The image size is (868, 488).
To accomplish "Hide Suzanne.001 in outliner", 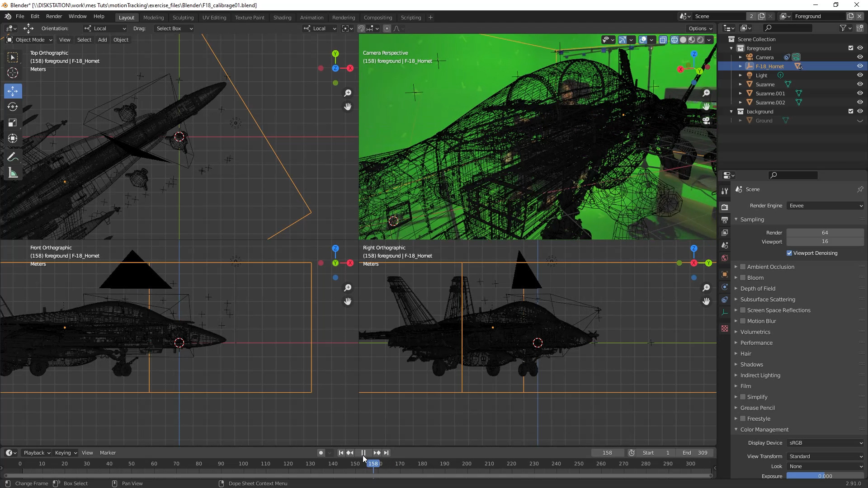I will pos(860,94).
